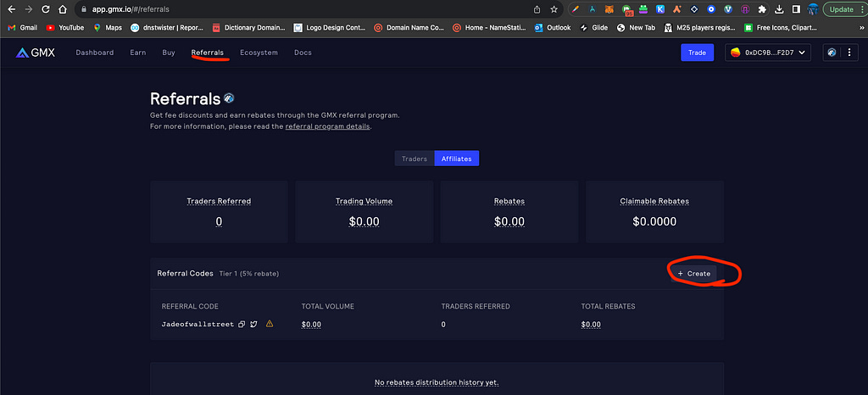The height and width of the screenshot is (395, 868).
Task: Click the $0.0000 Claimable Rebates value
Action: tap(654, 222)
